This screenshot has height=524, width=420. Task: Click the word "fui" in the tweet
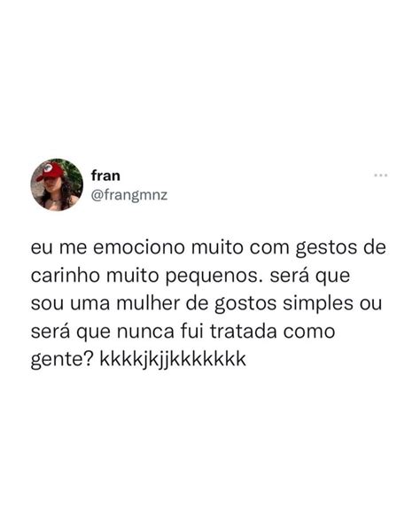pyautogui.click(x=192, y=332)
